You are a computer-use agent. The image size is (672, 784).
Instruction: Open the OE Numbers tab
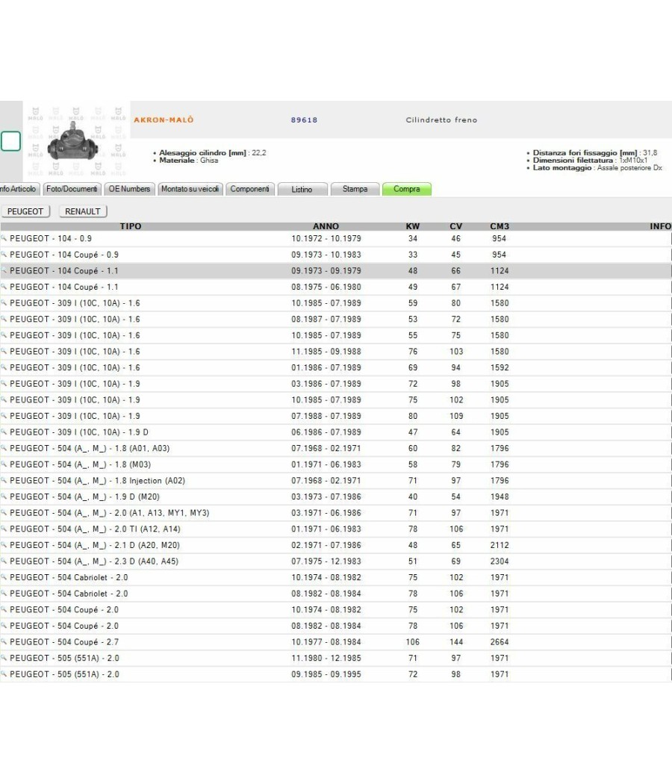pos(129,189)
